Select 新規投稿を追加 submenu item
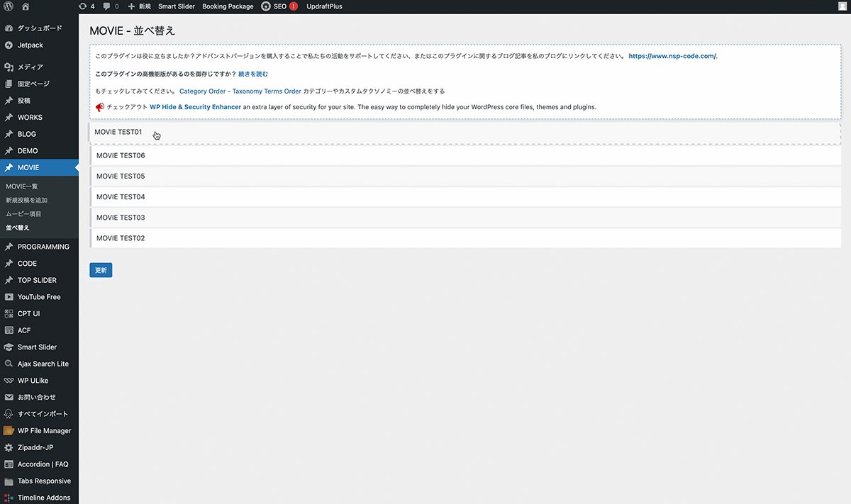 coord(27,201)
